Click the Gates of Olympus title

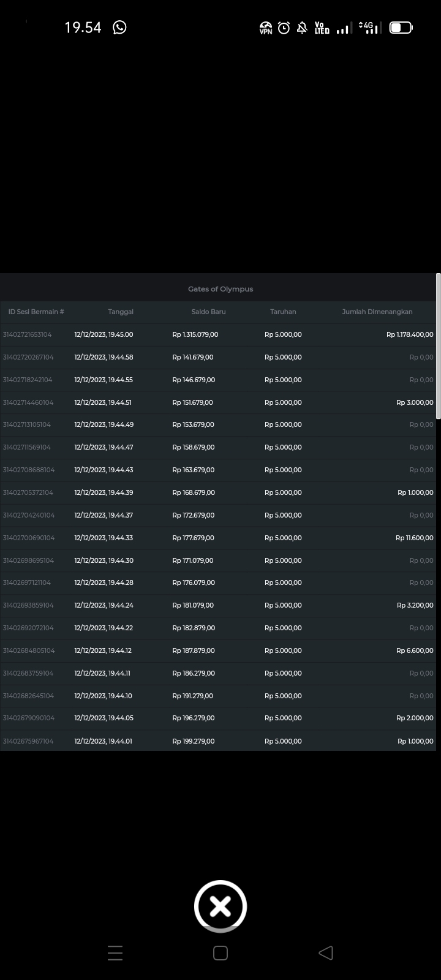point(221,289)
